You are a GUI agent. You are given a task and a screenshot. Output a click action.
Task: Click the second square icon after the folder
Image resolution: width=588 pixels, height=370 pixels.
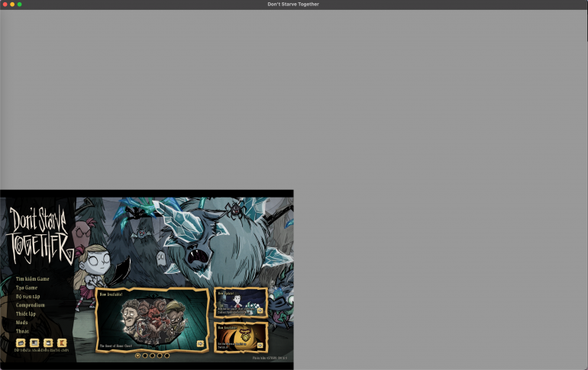tap(34, 343)
